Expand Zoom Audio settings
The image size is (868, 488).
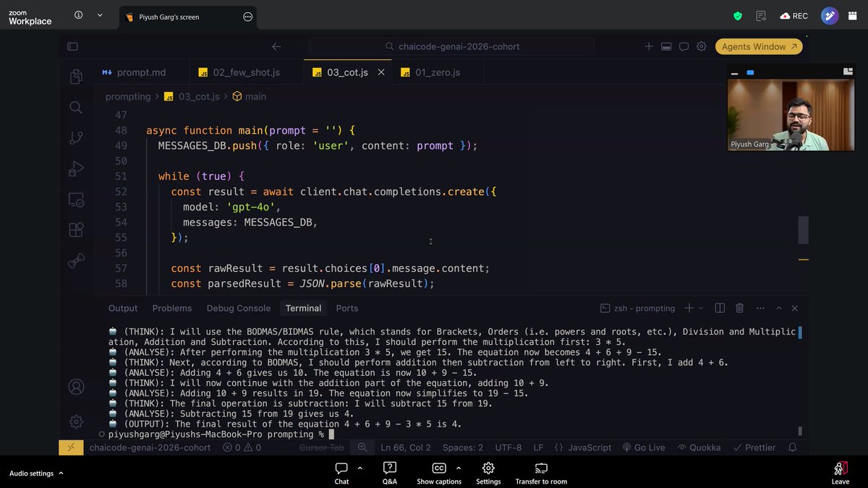point(36,474)
